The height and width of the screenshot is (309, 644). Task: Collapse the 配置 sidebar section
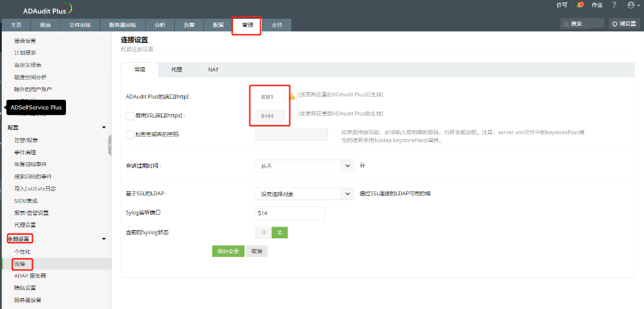click(104, 128)
